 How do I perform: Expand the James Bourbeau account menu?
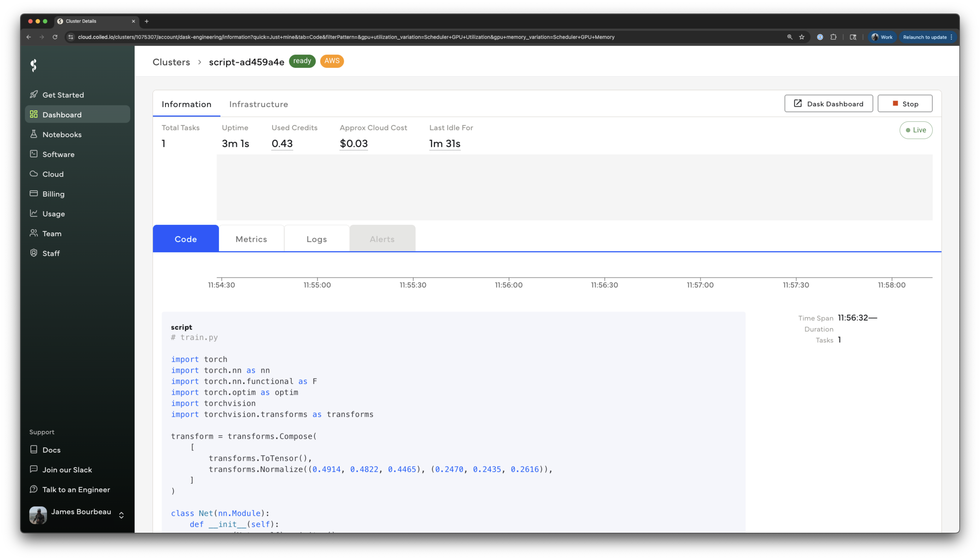tap(121, 515)
